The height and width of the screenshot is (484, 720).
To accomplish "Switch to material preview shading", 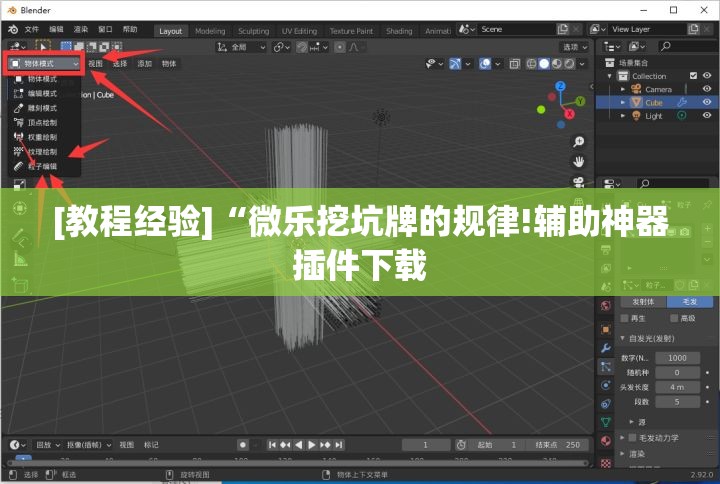I will click(557, 64).
